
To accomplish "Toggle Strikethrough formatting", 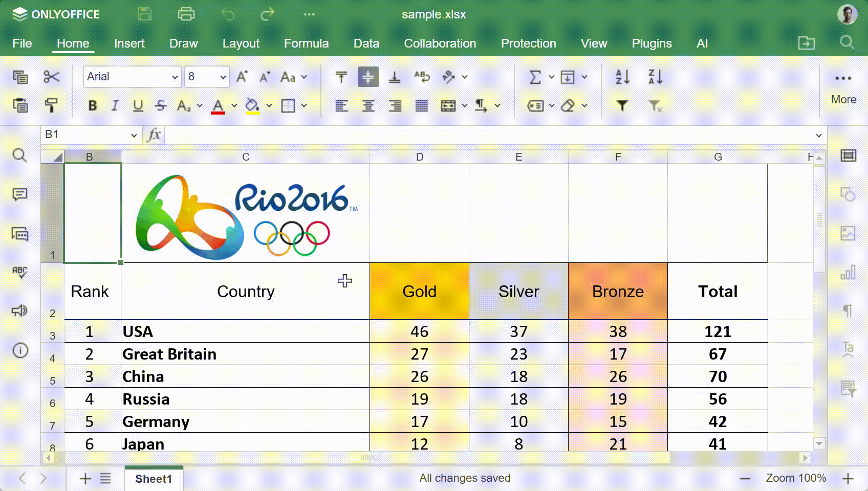I will pos(161,106).
